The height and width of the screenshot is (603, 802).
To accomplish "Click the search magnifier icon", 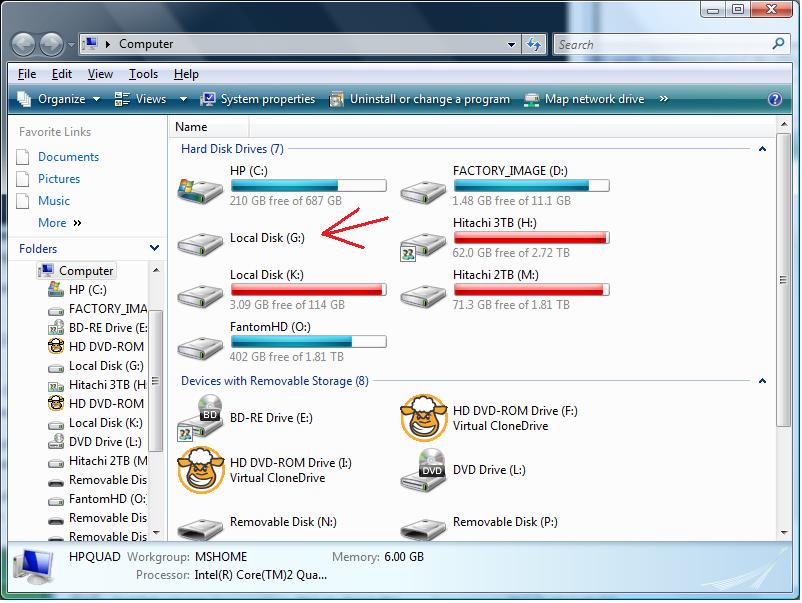I will coord(778,44).
